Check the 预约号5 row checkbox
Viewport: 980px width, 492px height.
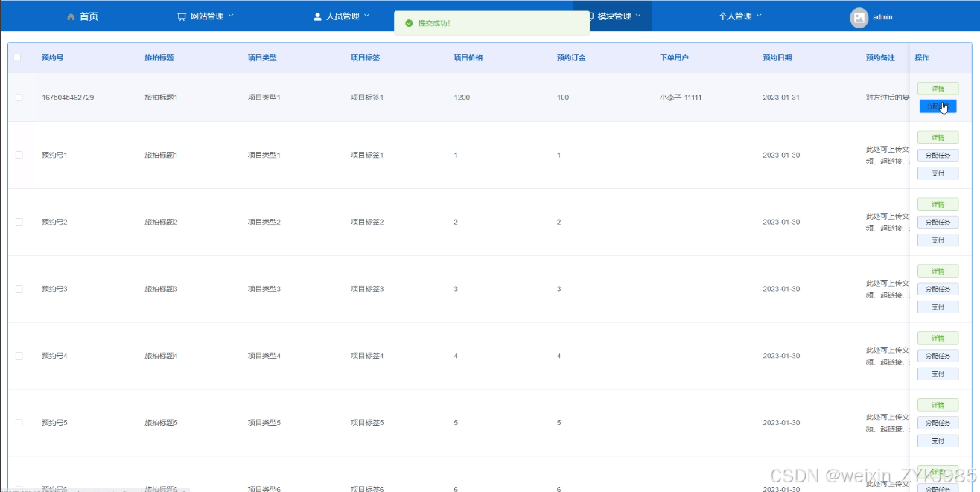click(x=19, y=423)
